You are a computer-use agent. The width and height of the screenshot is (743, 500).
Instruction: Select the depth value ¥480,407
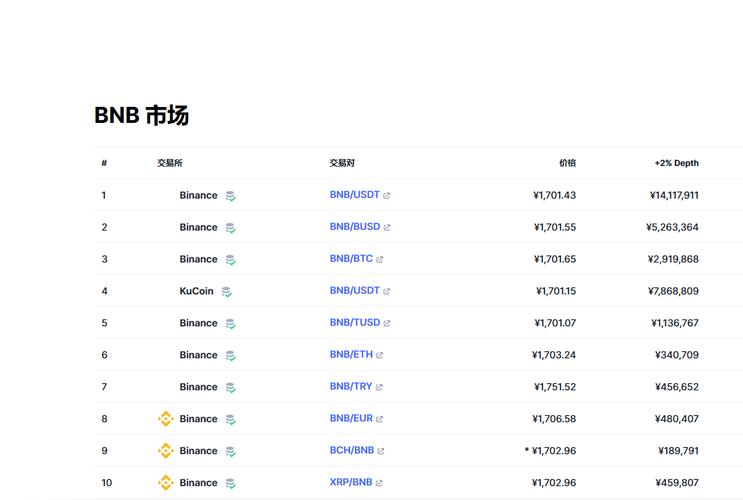pos(677,419)
